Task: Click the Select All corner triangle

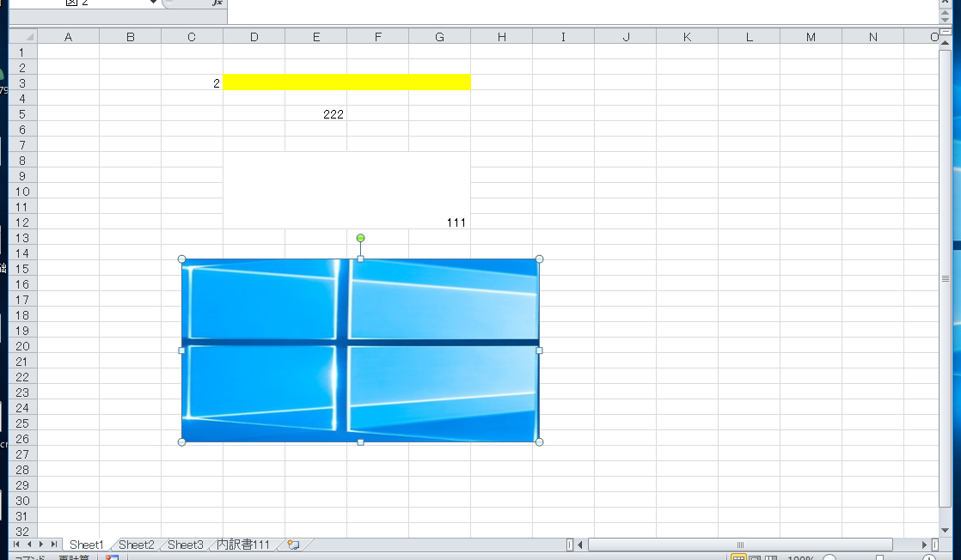Action: (x=22, y=37)
